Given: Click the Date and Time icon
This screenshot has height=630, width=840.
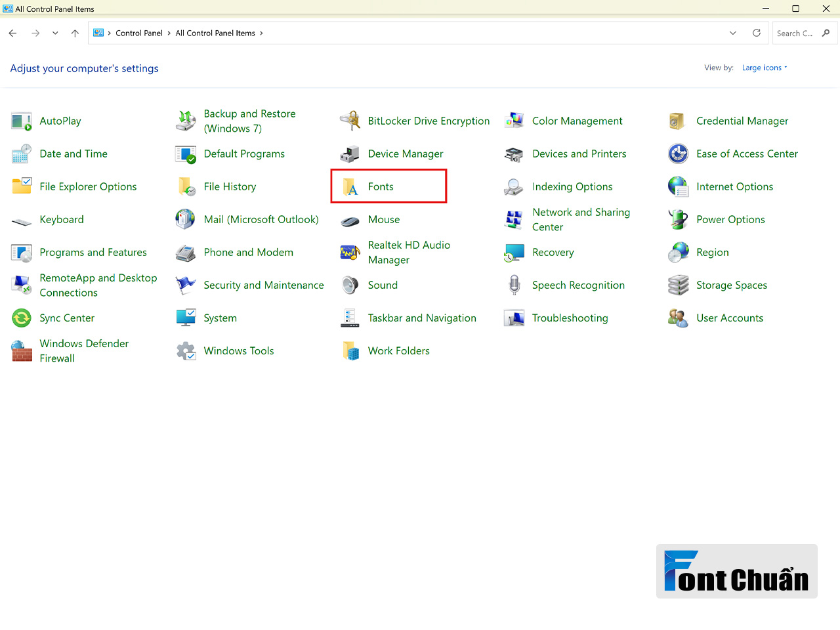Looking at the screenshot, I should pos(22,154).
